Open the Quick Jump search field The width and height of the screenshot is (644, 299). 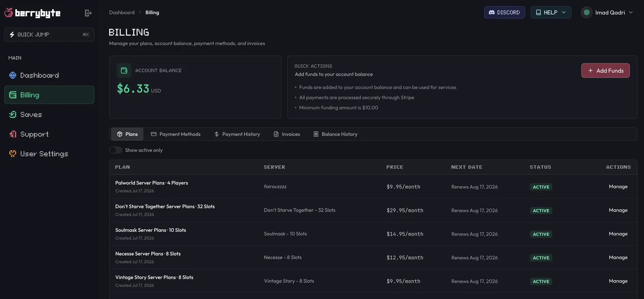(49, 35)
